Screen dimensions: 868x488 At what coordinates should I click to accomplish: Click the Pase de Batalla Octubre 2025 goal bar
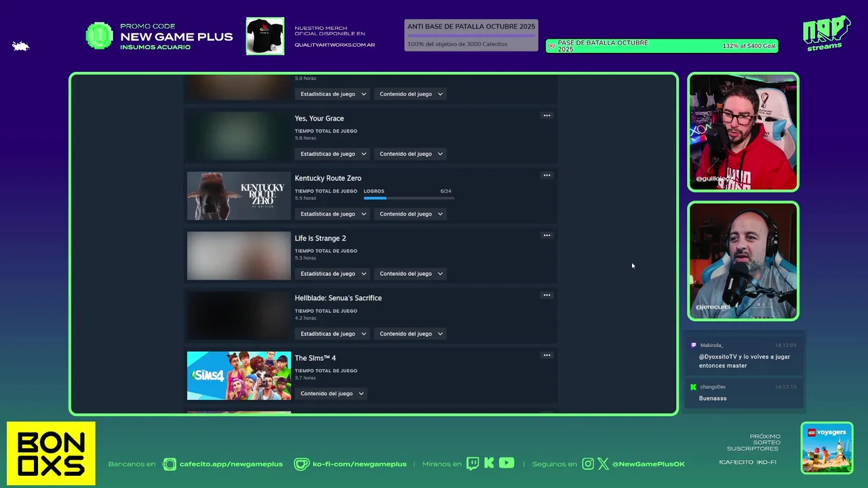[x=662, y=46]
